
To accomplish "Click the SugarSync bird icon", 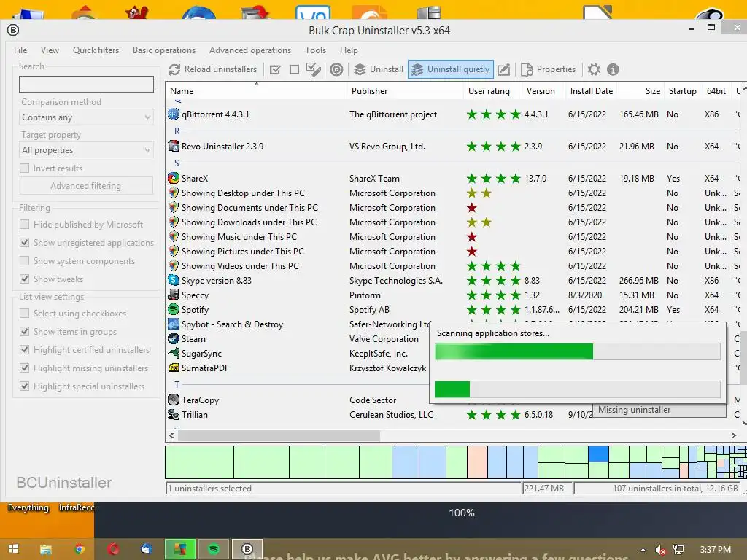I will coord(174,354).
